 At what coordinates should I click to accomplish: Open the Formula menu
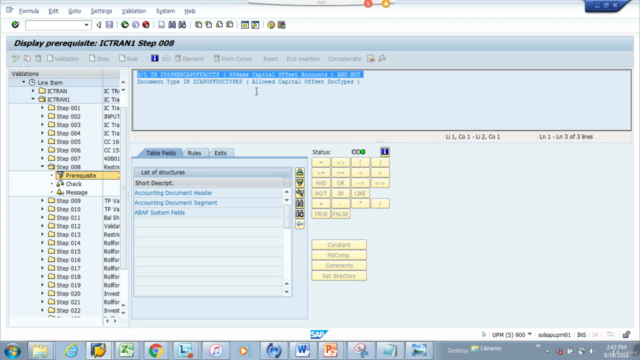(x=29, y=11)
